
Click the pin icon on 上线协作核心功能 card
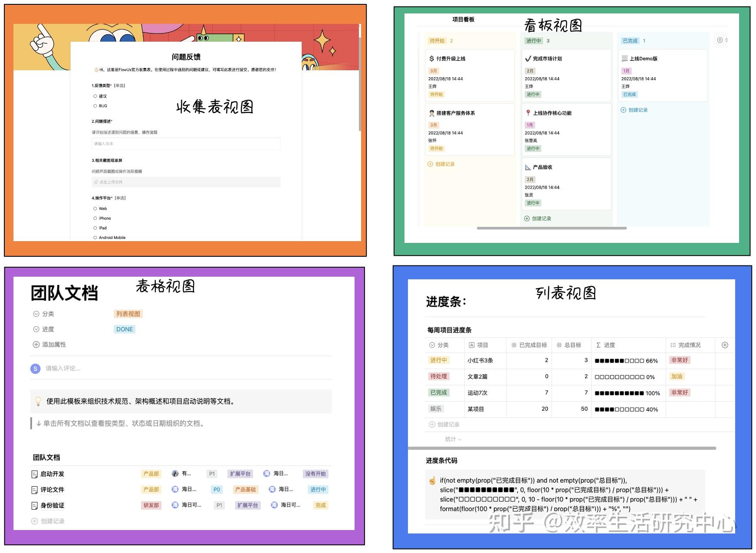(x=528, y=113)
